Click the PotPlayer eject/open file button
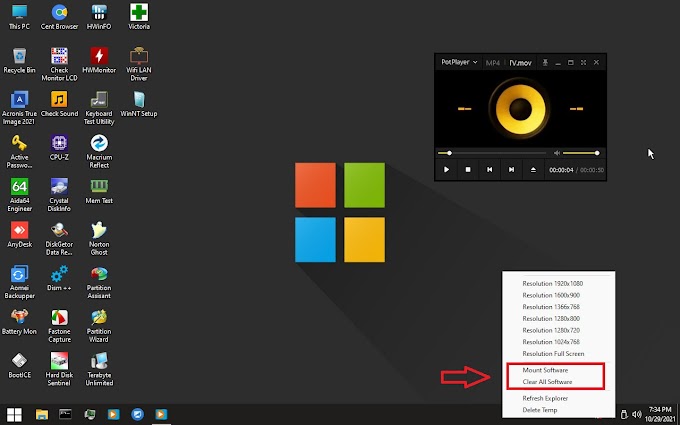Viewport: 680px width, 425px height. click(533, 170)
